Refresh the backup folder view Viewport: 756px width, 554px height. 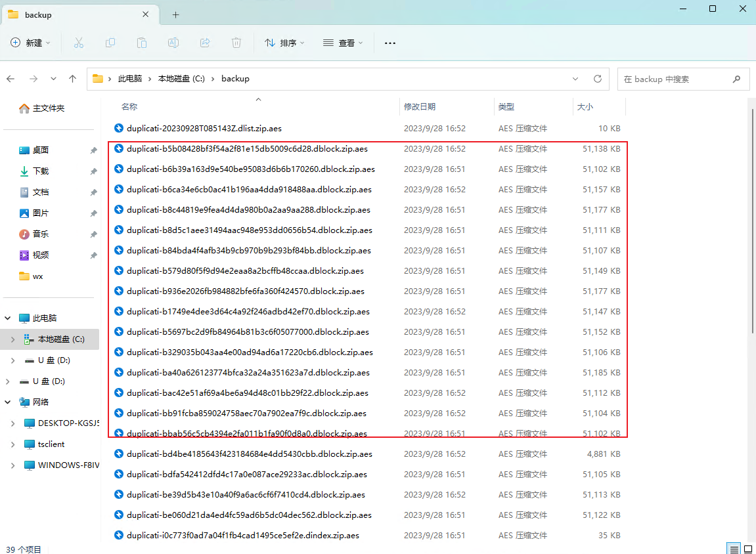click(597, 79)
